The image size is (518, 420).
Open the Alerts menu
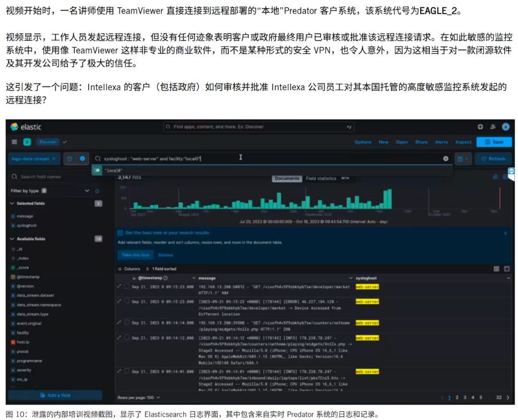[x=441, y=142]
